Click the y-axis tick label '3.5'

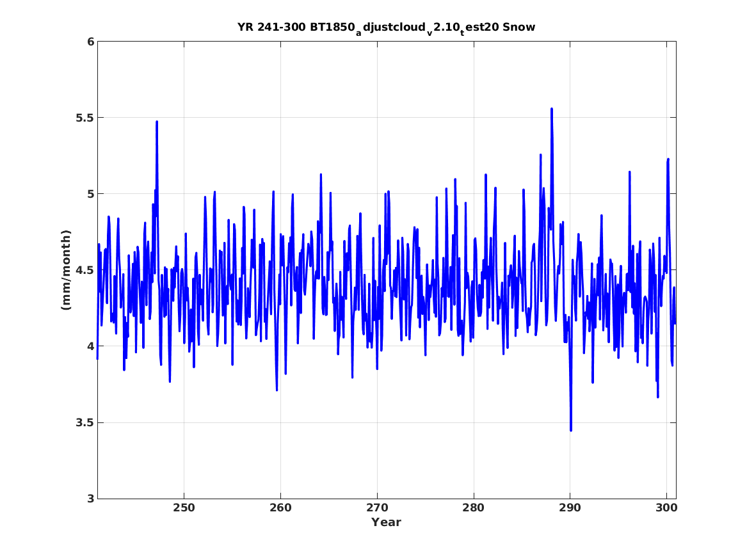click(x=85, y=423)
